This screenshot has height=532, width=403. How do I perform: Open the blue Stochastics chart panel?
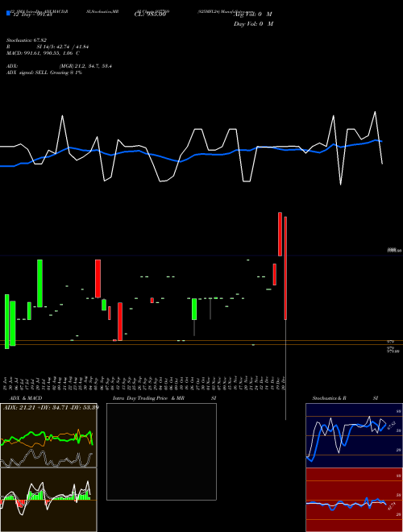click(x=354, y=435)
